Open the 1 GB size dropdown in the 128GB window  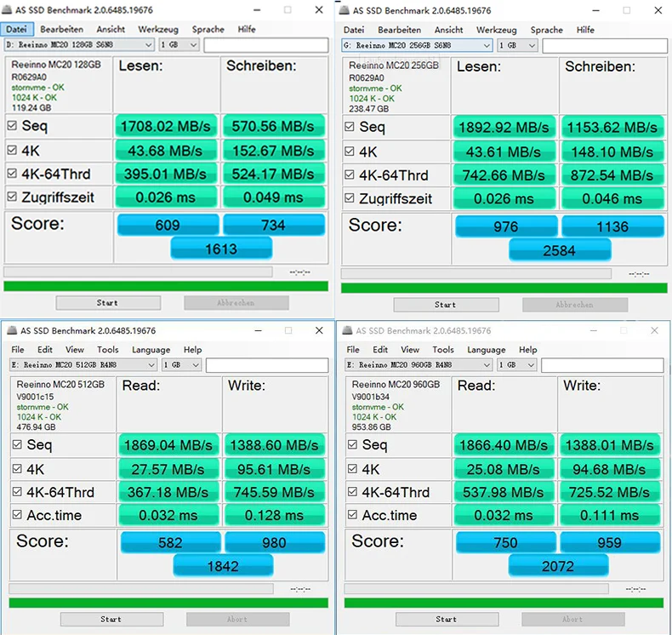click(179, 44)
